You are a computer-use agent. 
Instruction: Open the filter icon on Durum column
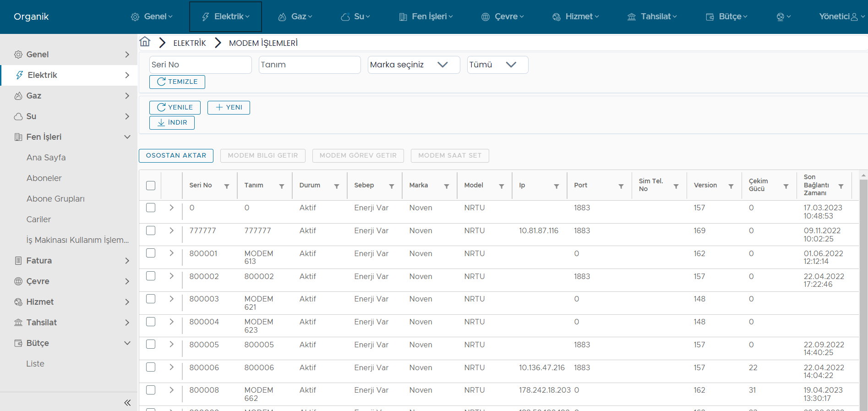[337, 186]
